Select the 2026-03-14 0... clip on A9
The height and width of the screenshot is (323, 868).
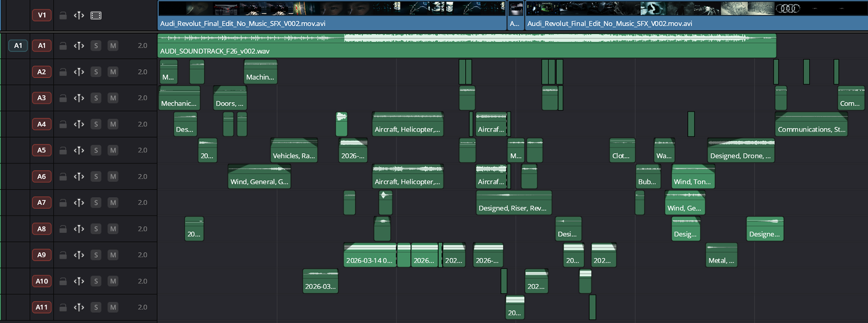pos(370,255)
